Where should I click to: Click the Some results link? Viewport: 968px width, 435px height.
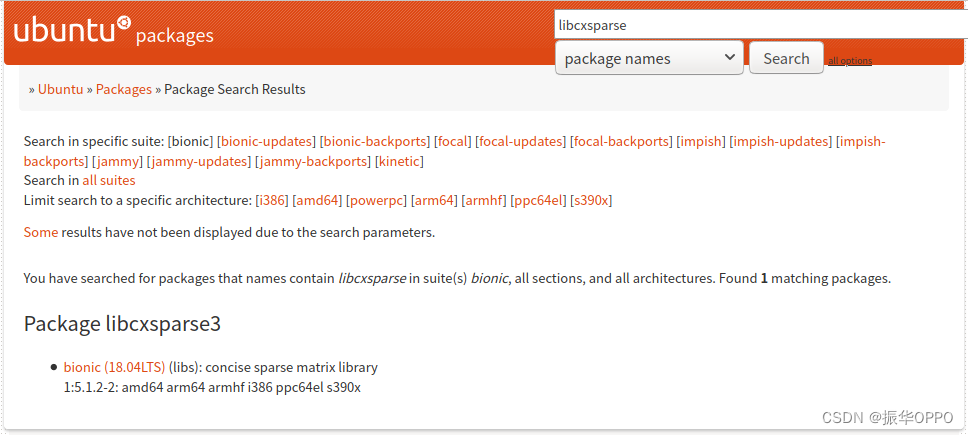pos(41,233)
